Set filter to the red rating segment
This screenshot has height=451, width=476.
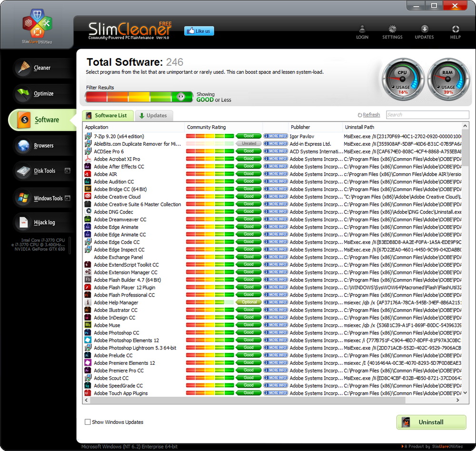click(96, 97)
